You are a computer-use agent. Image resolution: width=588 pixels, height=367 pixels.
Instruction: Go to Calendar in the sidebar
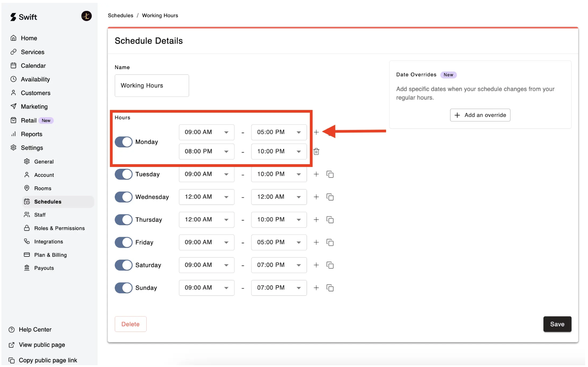click(x=33, y=66)
